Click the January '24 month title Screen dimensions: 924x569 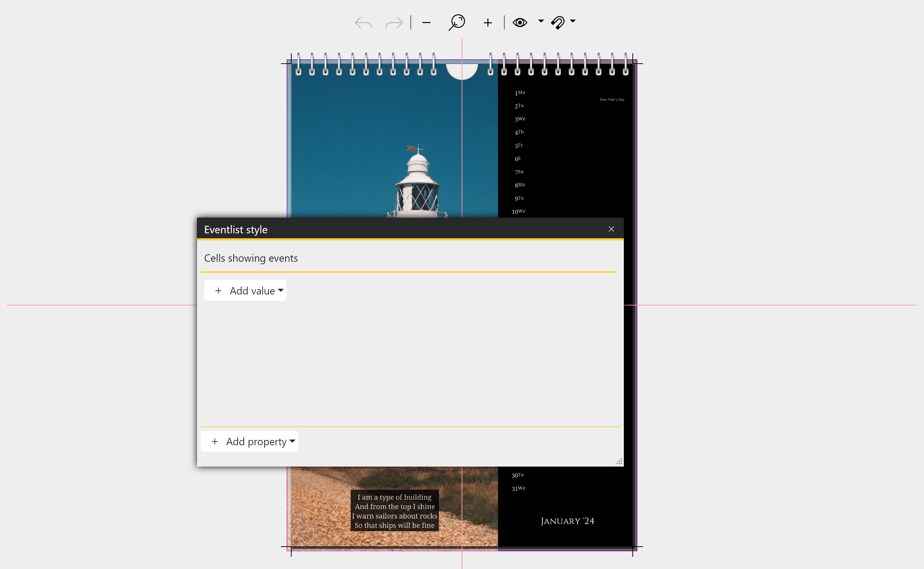567,521
